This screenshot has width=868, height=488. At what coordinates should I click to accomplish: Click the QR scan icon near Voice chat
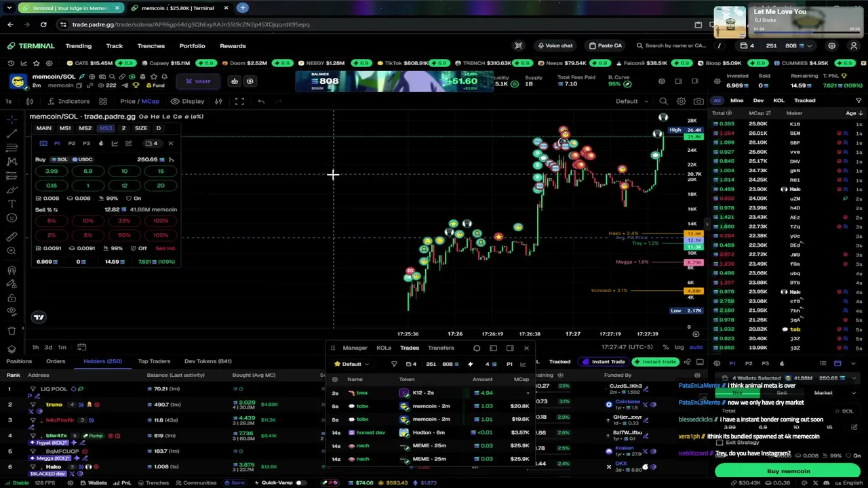click(519, 46)
